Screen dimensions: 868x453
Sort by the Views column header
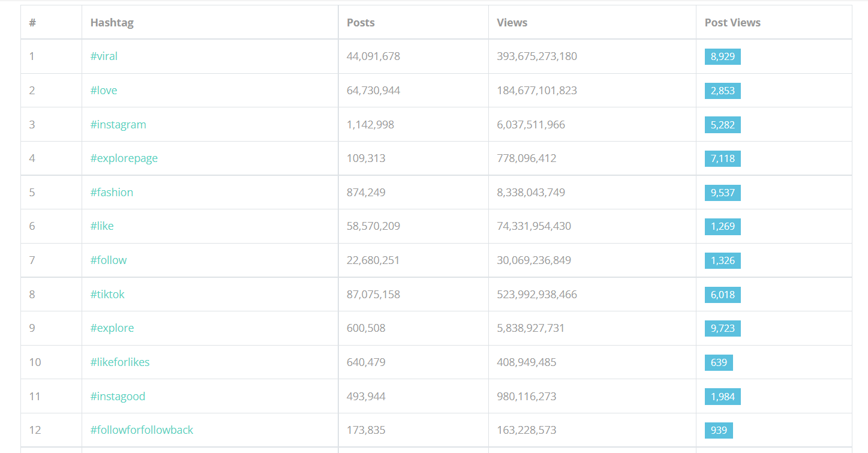pos(512,22)
